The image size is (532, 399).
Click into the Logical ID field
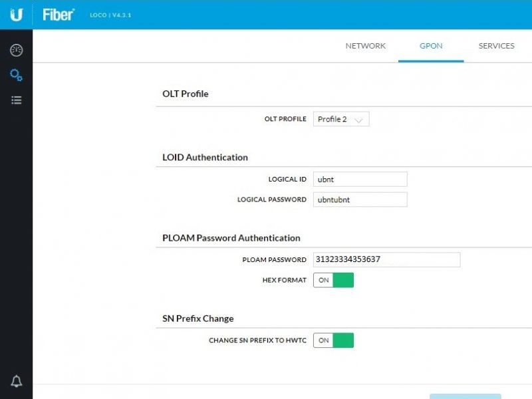tap(360, 179)
